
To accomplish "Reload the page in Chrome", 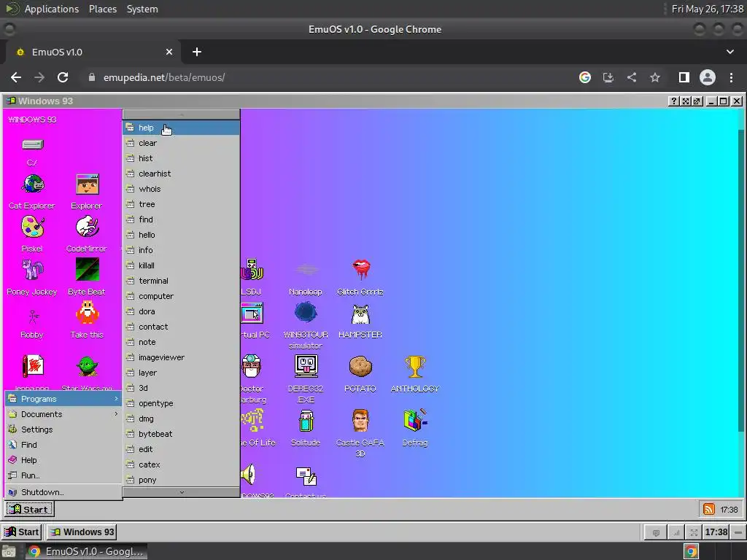I will click(x=63, y=77).
